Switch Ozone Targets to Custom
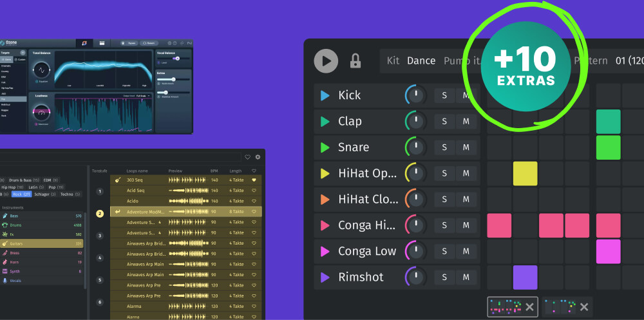Screen dimensions: 644x320 [20, 60]
